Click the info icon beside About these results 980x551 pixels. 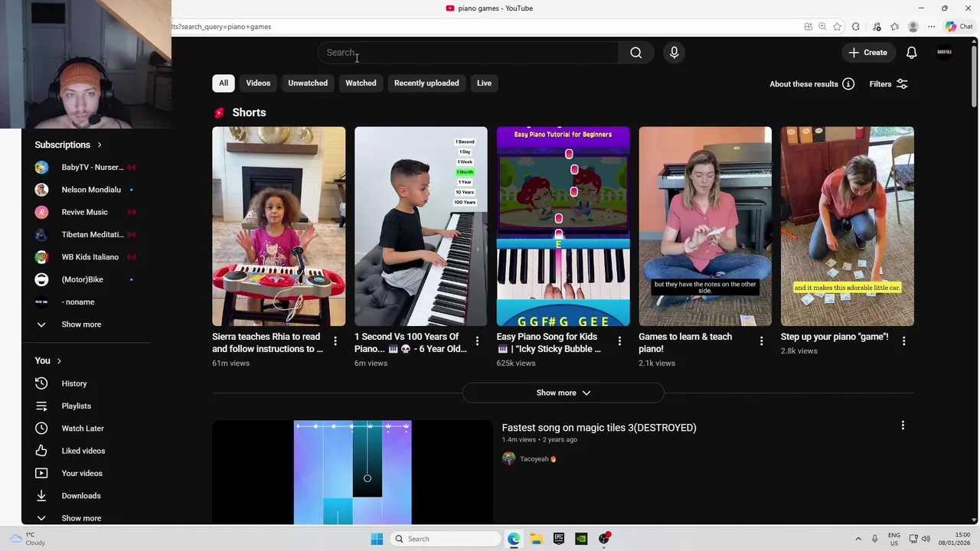(848, 84)
